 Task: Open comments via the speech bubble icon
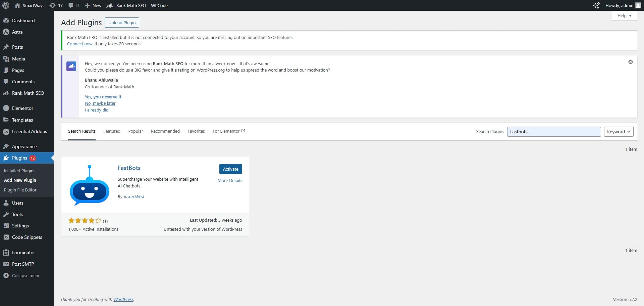pos(71,5)
